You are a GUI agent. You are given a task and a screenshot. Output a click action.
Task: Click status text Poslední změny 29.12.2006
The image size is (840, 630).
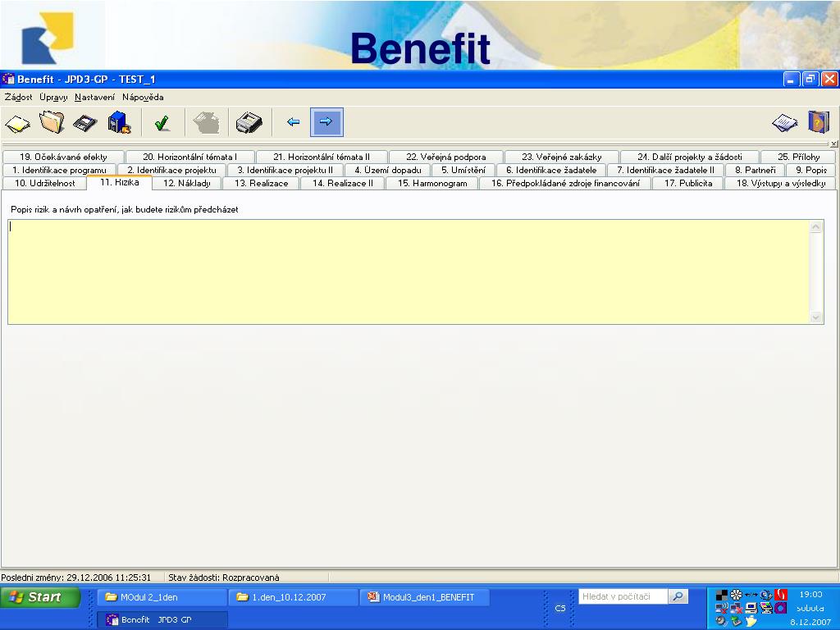76,577
